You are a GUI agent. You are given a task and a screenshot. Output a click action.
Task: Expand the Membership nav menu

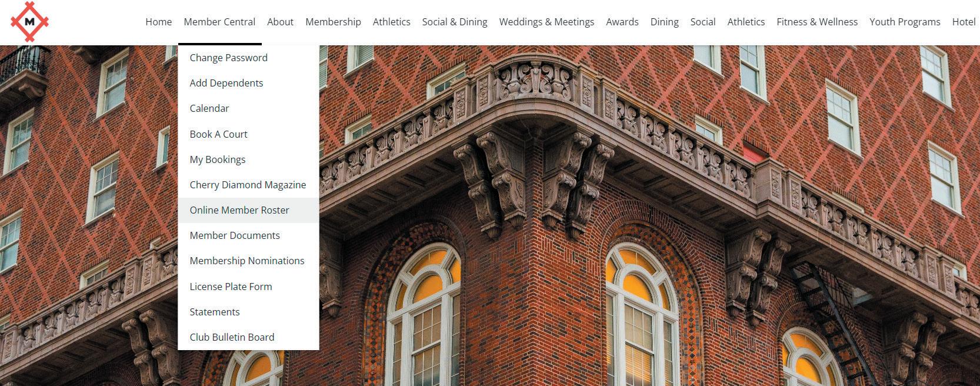point(333,22)
